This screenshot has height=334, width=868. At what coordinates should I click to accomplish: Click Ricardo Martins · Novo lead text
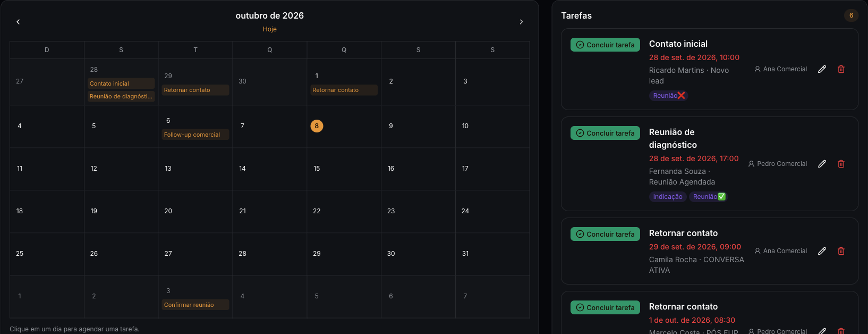[689, 76]
